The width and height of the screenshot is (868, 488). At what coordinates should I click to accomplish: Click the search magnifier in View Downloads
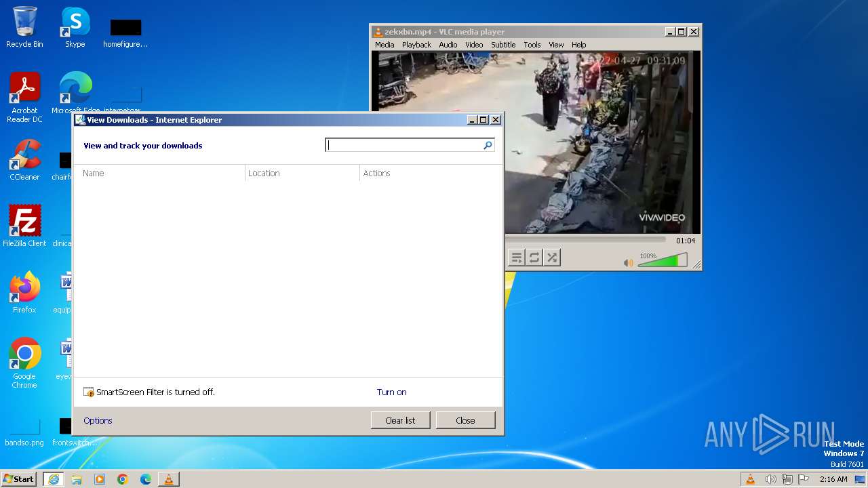click(x=488, y=145)
